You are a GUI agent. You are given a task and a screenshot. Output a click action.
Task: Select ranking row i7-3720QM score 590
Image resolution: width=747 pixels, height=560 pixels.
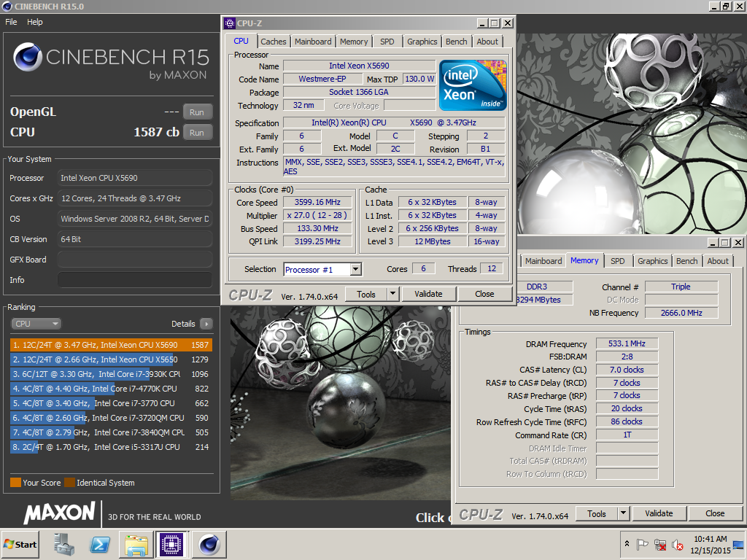[111, 418]
